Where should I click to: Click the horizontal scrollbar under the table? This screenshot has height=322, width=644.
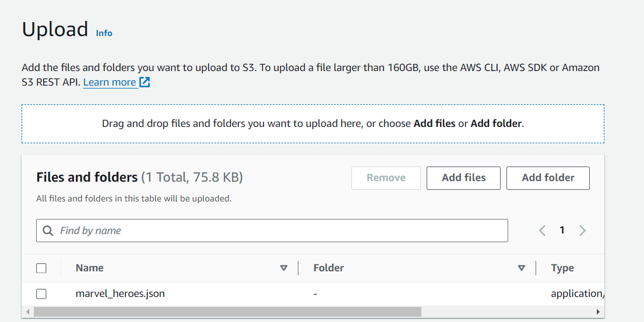[x=227, y=312]
